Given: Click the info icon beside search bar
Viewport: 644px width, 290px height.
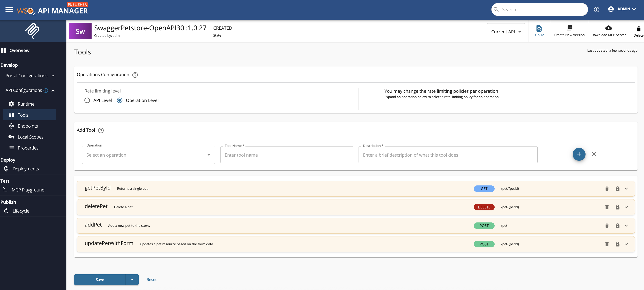Looking at the screenshot, I should [x=596, y=9].
